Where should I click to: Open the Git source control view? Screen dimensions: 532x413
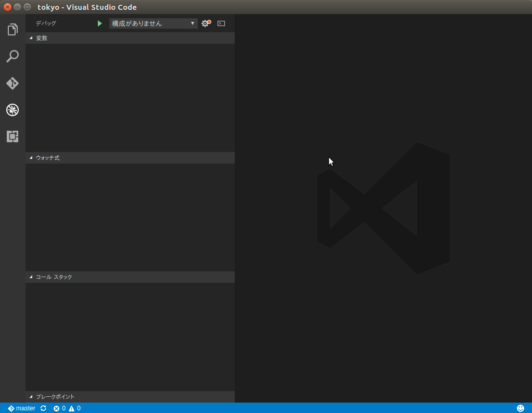[12, 83]
